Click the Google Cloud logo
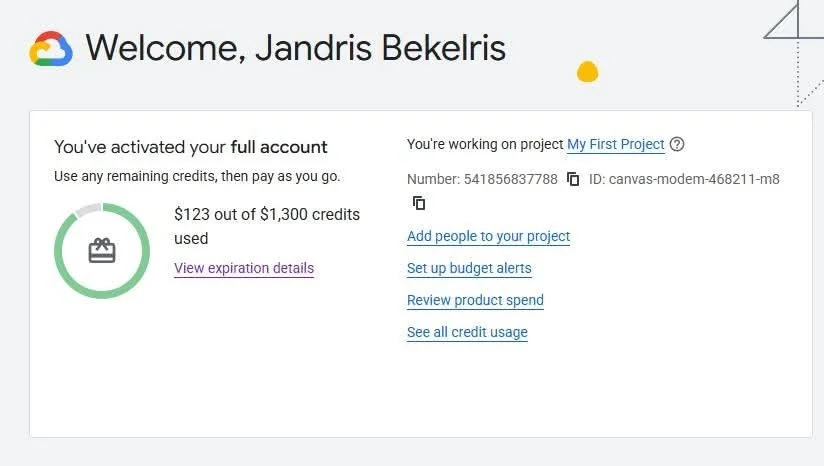Viewport: 824px width, 466px height. [x=51, y=48]
